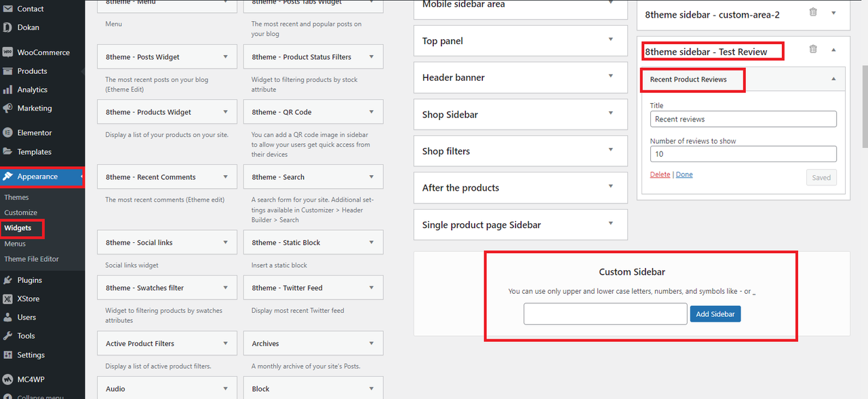Screen dimensions: 868x399
Task: Open the Widgets submenu item
Action: coord(18,228)
